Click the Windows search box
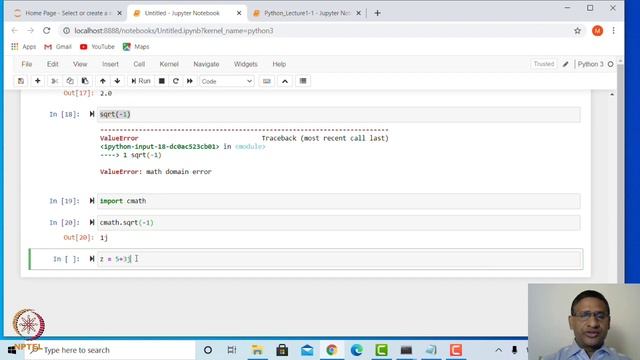The image size is (640, 360). tap(111, 350)
